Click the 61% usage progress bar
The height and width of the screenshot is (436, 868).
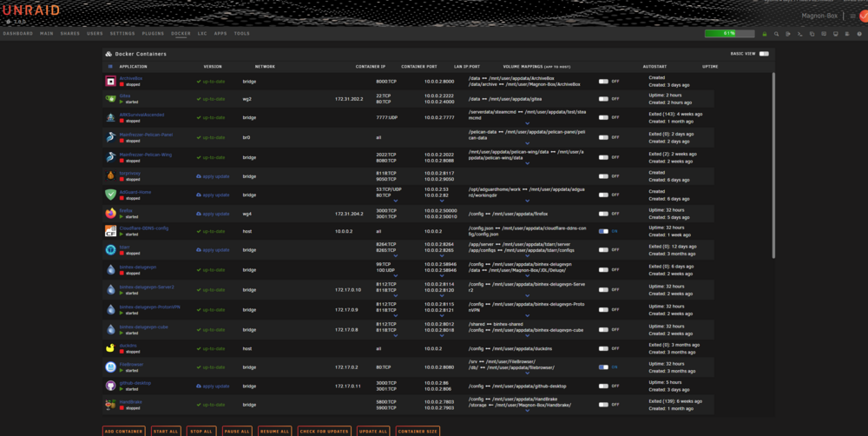[729, 34]
